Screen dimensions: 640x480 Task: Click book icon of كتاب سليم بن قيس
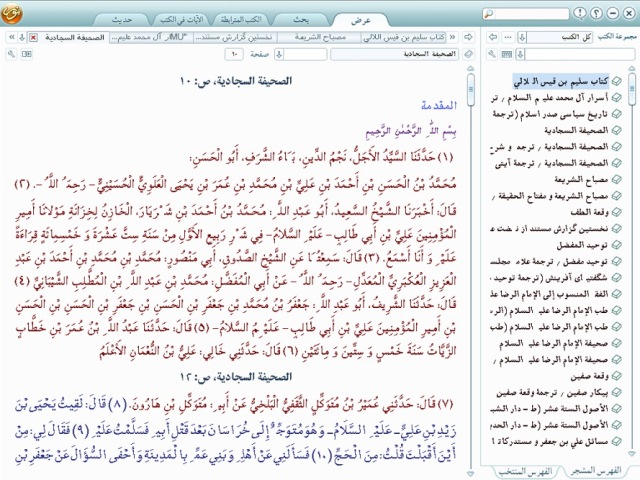click(617, 81)
